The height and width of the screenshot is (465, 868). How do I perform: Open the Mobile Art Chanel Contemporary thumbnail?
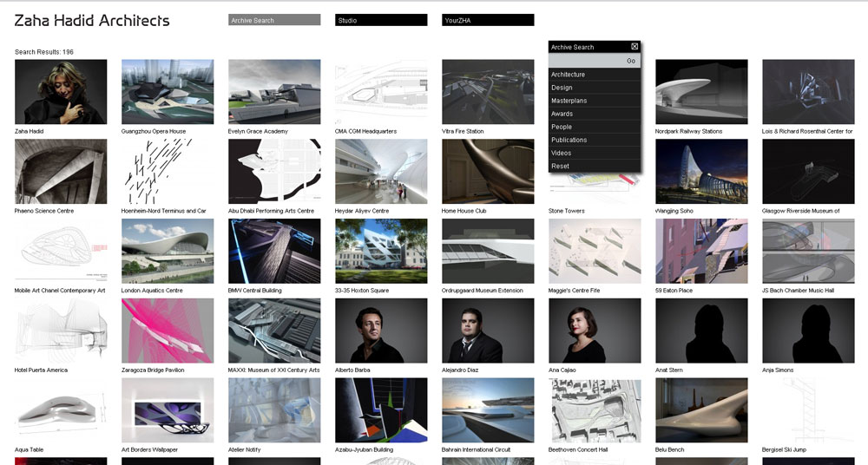[61, 252]
